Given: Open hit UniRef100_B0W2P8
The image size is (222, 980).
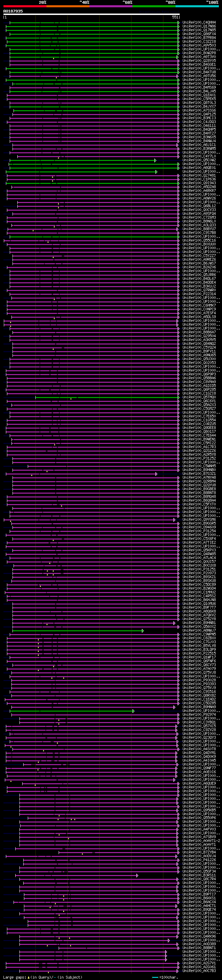Looking at the screenshot, I should [199, 53].
